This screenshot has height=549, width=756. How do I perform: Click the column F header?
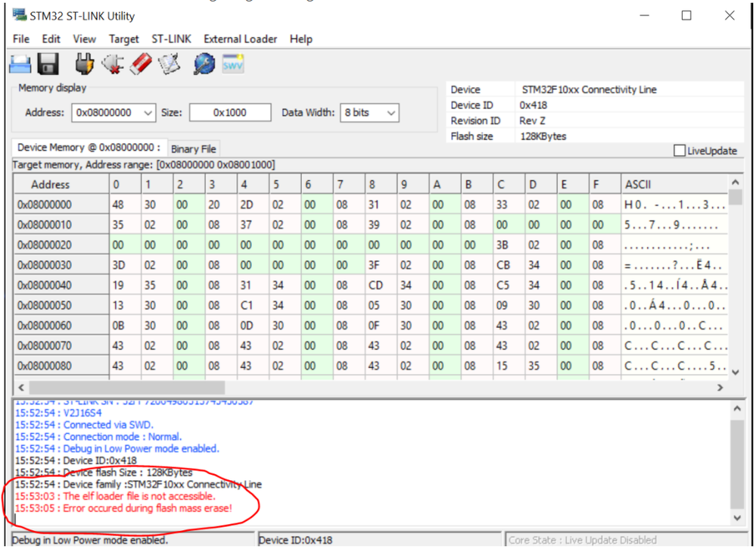(604, 185)
